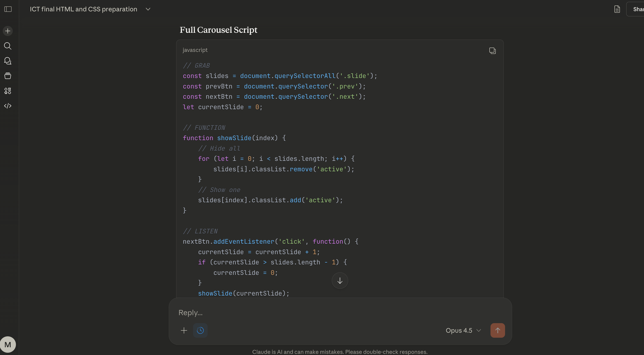Open the Chats list in sidebar

(x=8, y=61)
